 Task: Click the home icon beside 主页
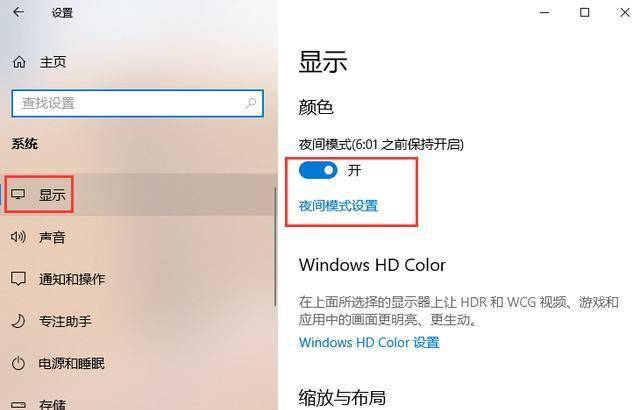point(19,62)
